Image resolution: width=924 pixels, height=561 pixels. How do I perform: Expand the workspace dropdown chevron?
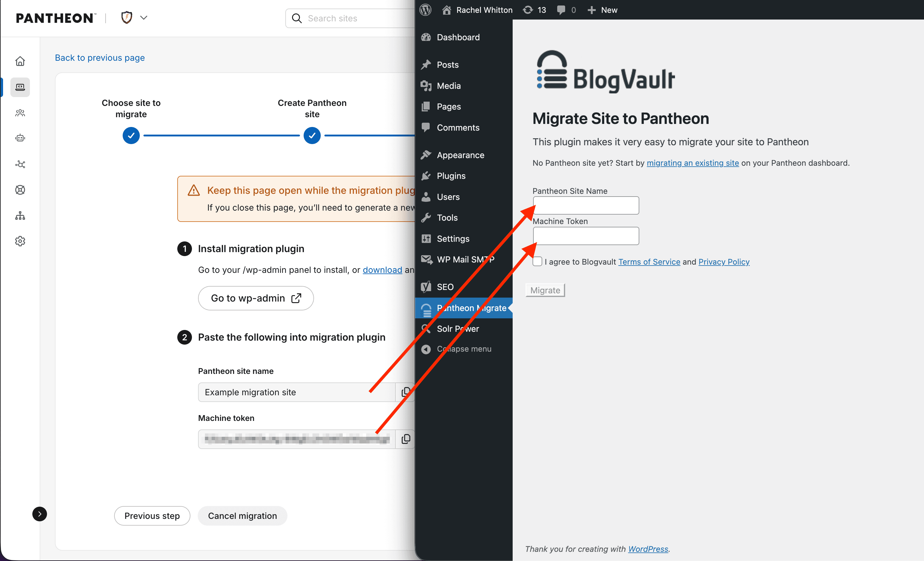(x=144, y=18)
